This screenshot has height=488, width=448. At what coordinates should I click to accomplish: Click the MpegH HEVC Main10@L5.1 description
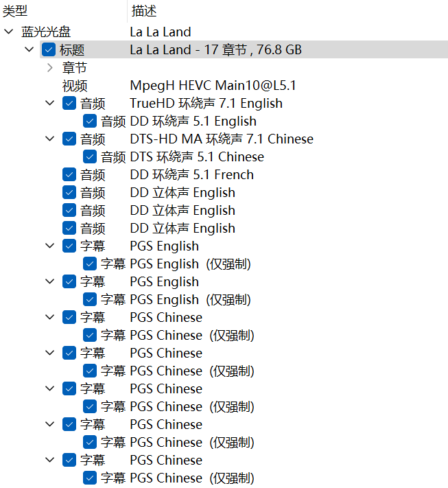213,86
